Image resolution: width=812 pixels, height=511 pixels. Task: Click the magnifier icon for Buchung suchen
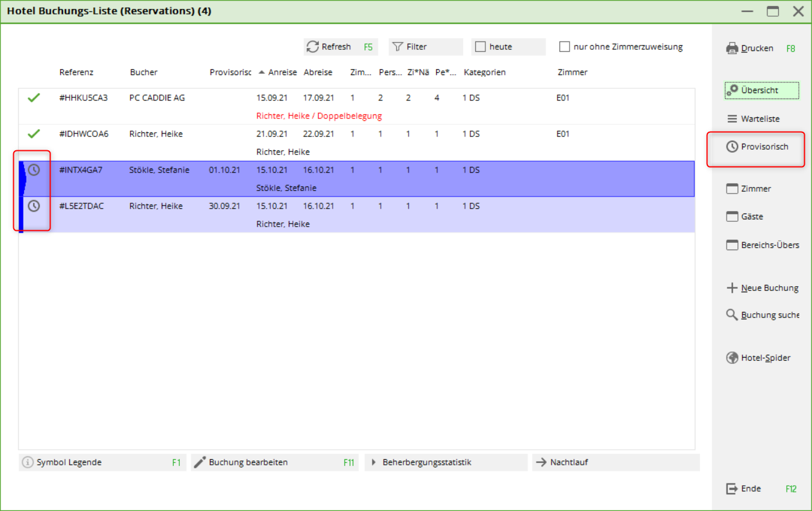[x=732, y=315]
